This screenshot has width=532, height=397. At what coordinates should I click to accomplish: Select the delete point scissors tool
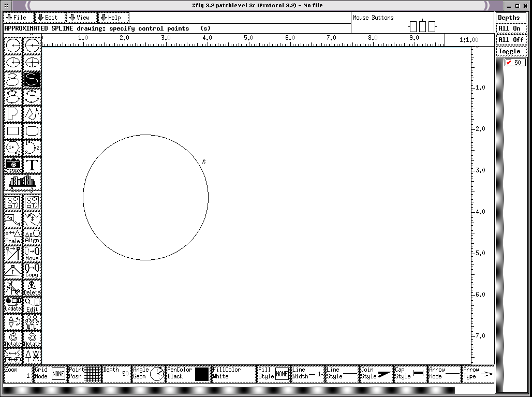(13, 288)
